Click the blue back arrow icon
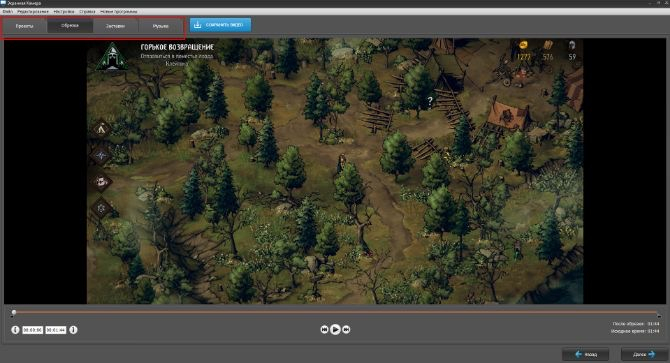Viewport: 670px width, 363px height. pyautogui.click(x=579, y=354)
